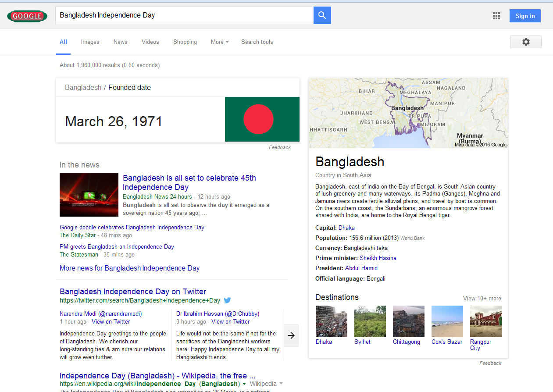Click into the search query field
Viewport: 553px width, 392px height.
[x=184, y=15]
